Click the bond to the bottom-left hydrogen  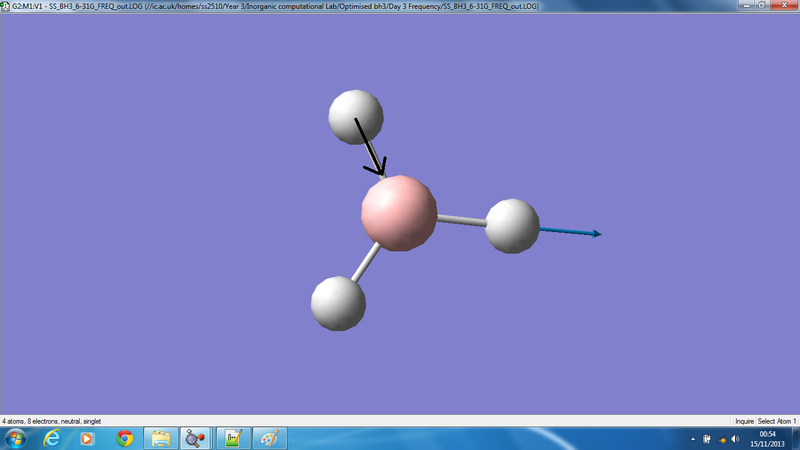click(x=366, y=262)
